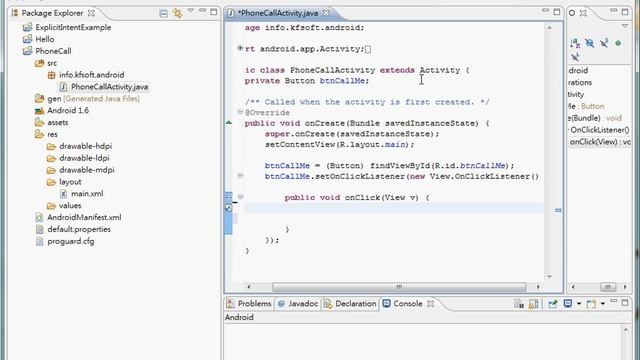Viewport: 640px width, 360px height.
Task: Click the editor scroll-right arrow
Action: click(x=538, y=287)
